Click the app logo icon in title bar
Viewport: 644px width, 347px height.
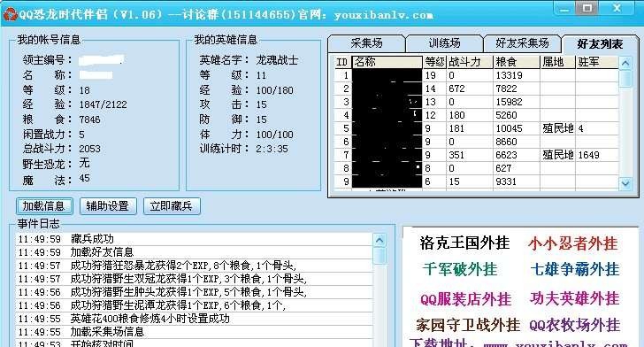pos(10,14)
